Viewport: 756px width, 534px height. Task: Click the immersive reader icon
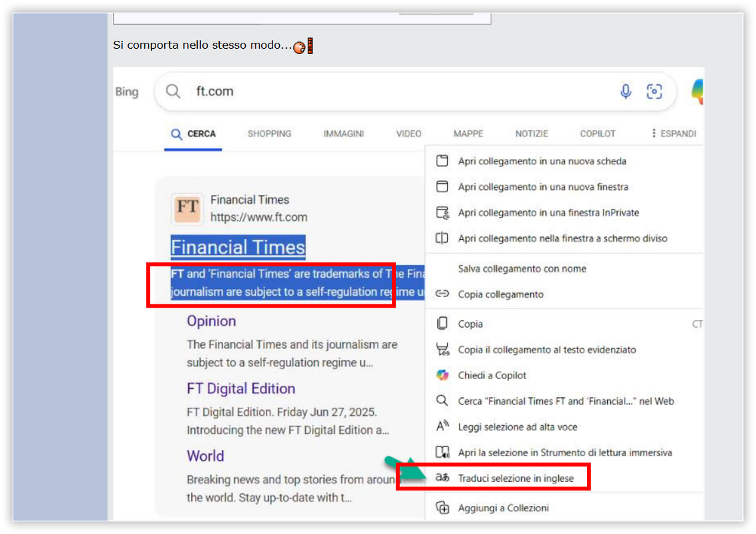[x=443, y=452]
